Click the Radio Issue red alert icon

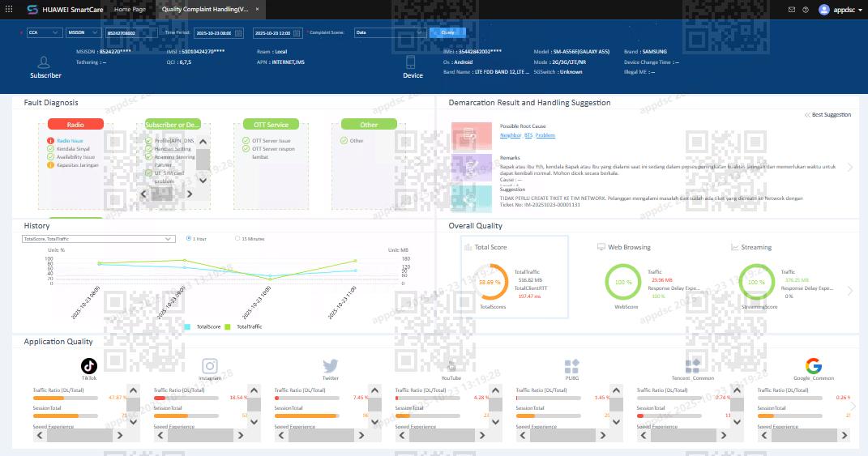pos(50,141)
